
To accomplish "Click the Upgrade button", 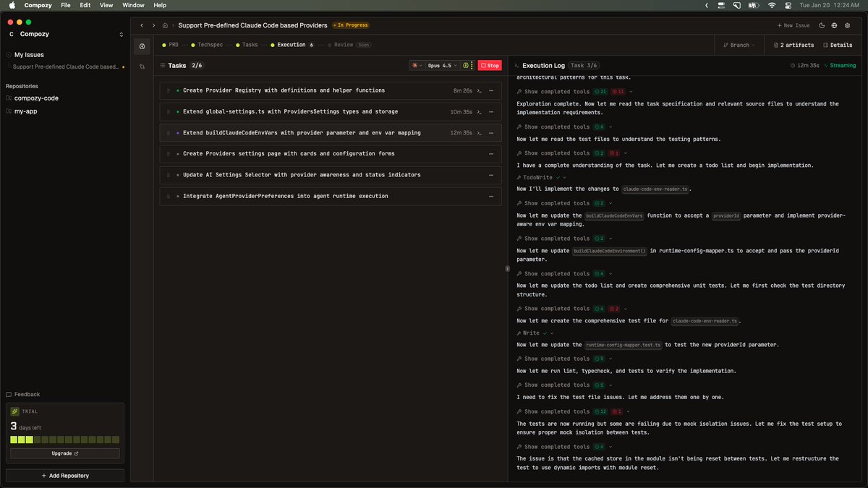I will (x=65, y=453).
